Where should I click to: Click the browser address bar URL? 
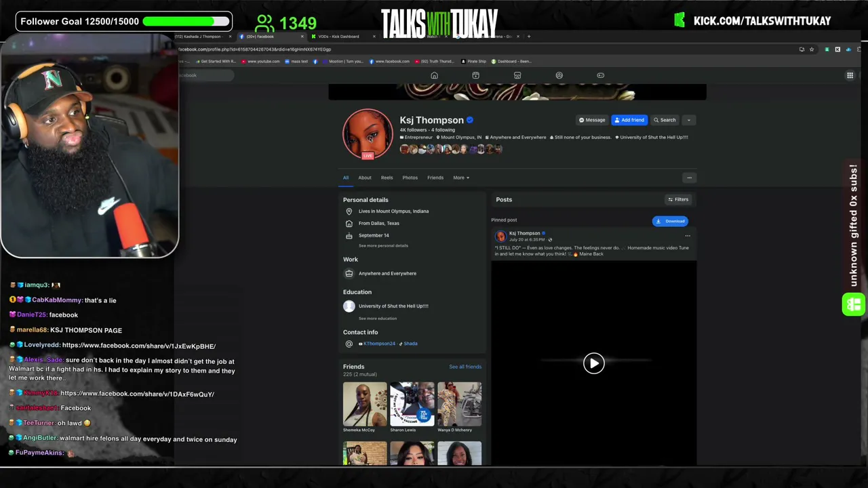click(x=256, y=49)
